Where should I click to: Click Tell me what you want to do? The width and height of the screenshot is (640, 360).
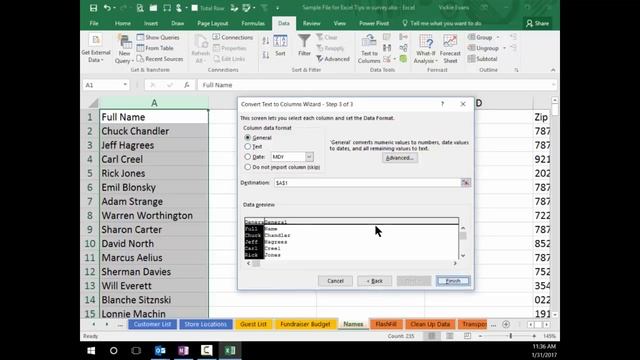coord(442,23)
